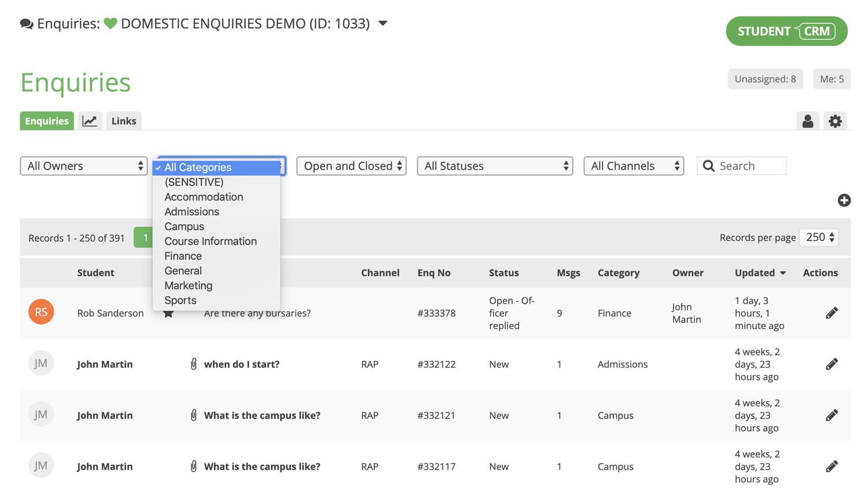
Task: Select Finance from the open Categories list
Action: (183, 256)
